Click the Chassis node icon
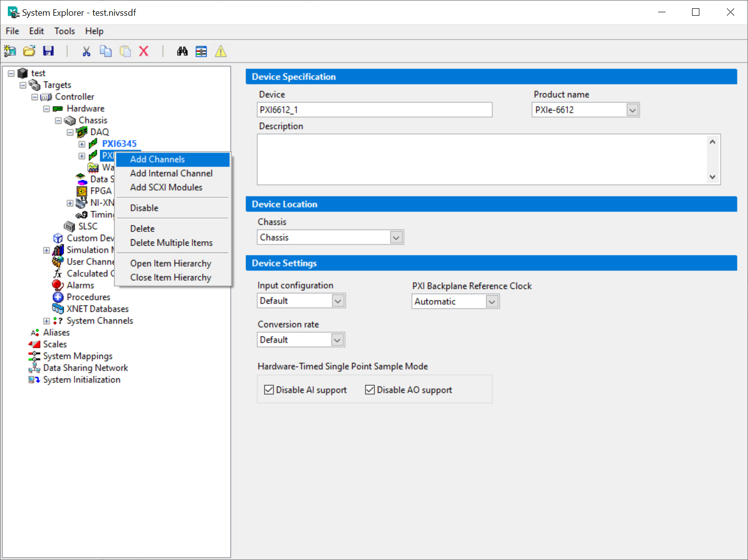 tap(70, 120)
